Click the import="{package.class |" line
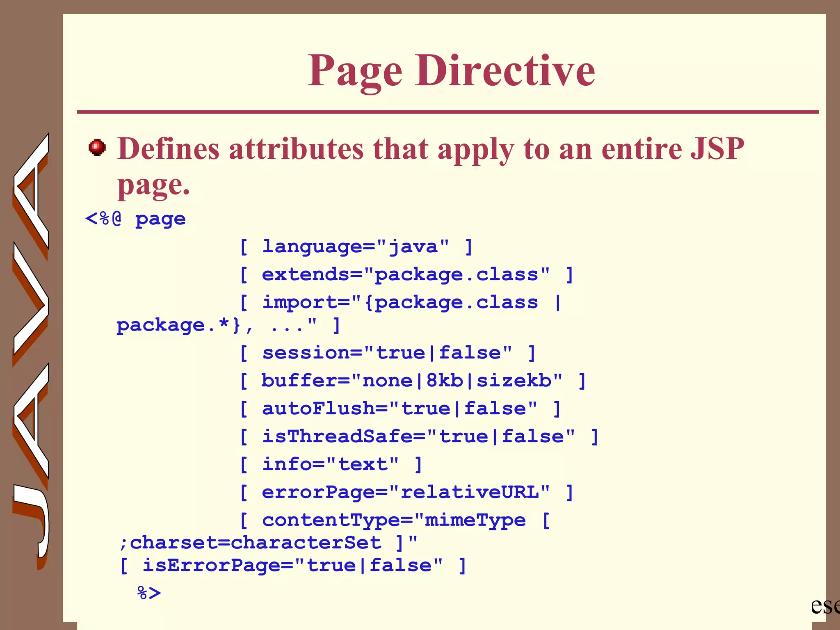The height and width of the screenshot is (630, 840). point(401,303)
